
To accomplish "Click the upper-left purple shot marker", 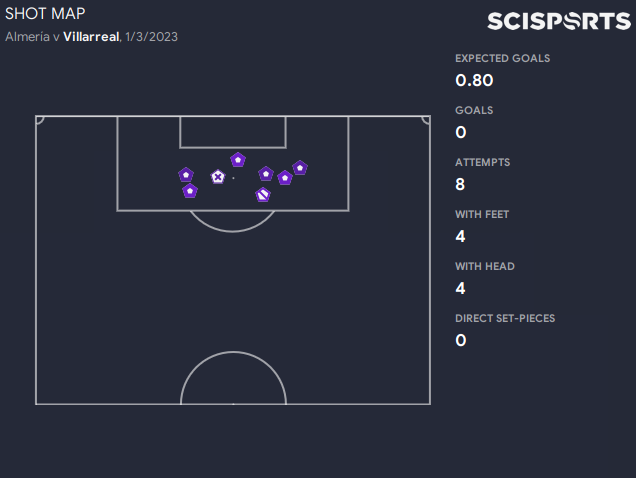I will click(186, 174).
